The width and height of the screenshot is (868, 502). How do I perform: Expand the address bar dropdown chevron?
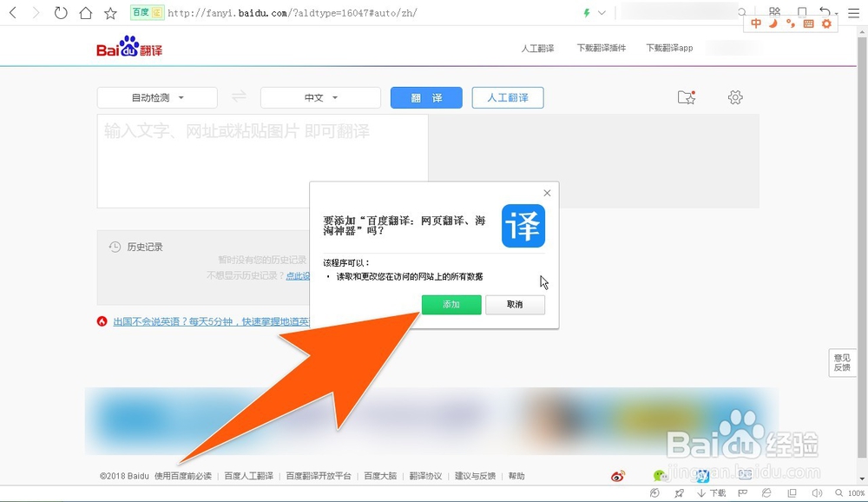point(602,13)
